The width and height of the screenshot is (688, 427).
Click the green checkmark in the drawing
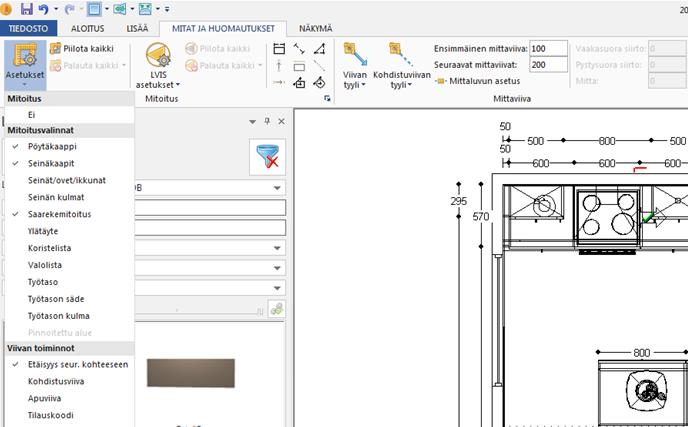648,217
